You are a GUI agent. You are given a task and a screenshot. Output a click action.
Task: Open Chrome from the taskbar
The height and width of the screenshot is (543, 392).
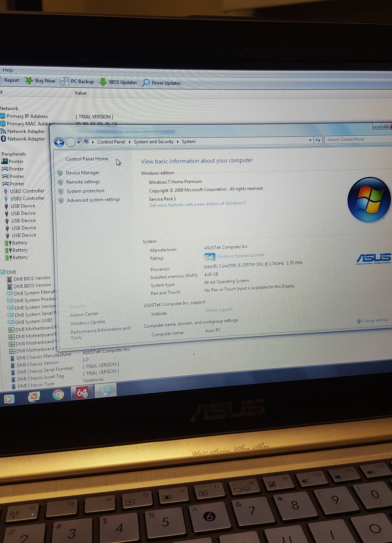(58, 395)
